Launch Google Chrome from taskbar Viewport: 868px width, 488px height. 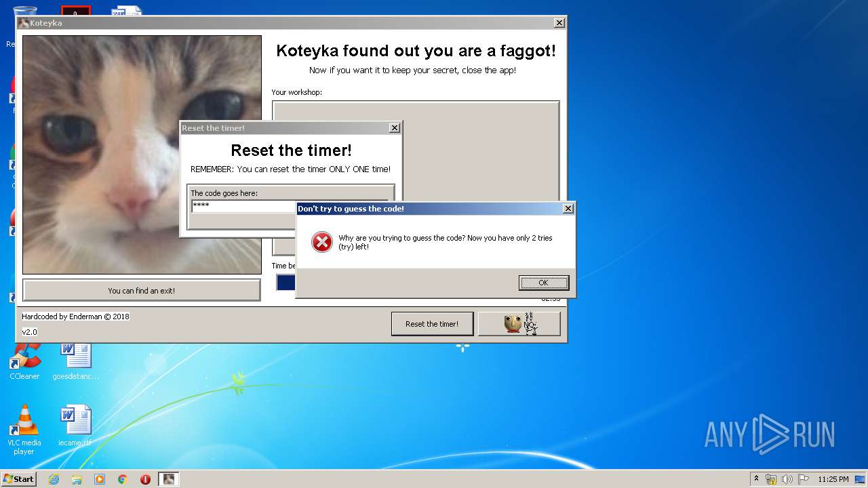123,479
